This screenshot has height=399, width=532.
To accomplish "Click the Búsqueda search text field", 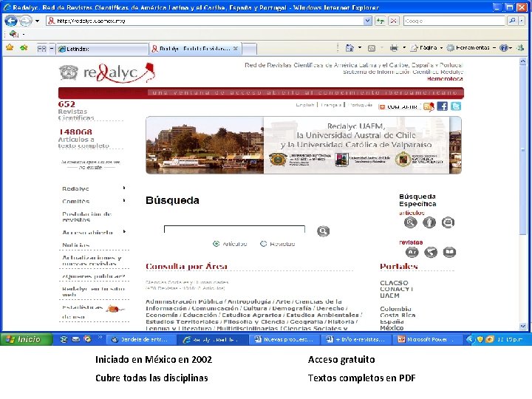I will click(x=234, y=230).
